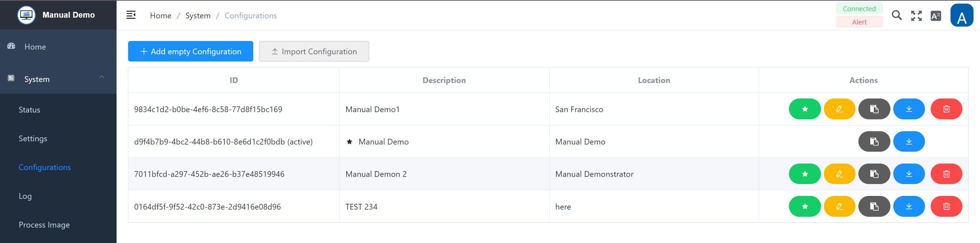
Task: Delete the TEST 234 configuration
Action: [946, 206]
